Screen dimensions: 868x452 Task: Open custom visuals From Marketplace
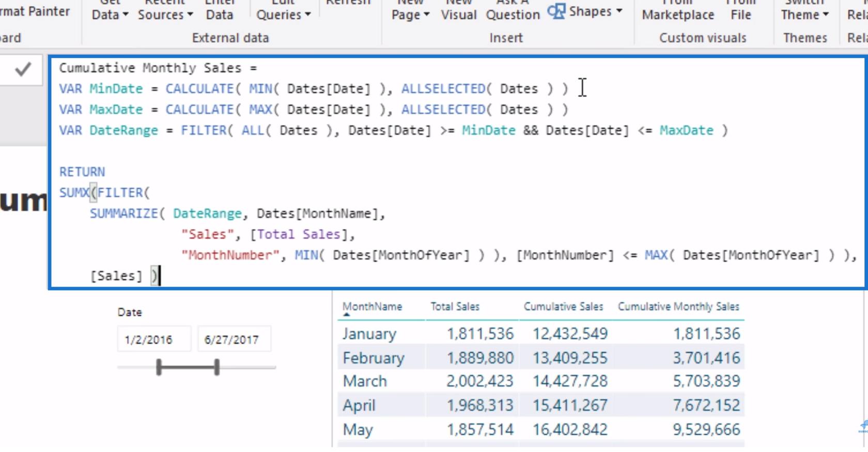tap(678, 10)
